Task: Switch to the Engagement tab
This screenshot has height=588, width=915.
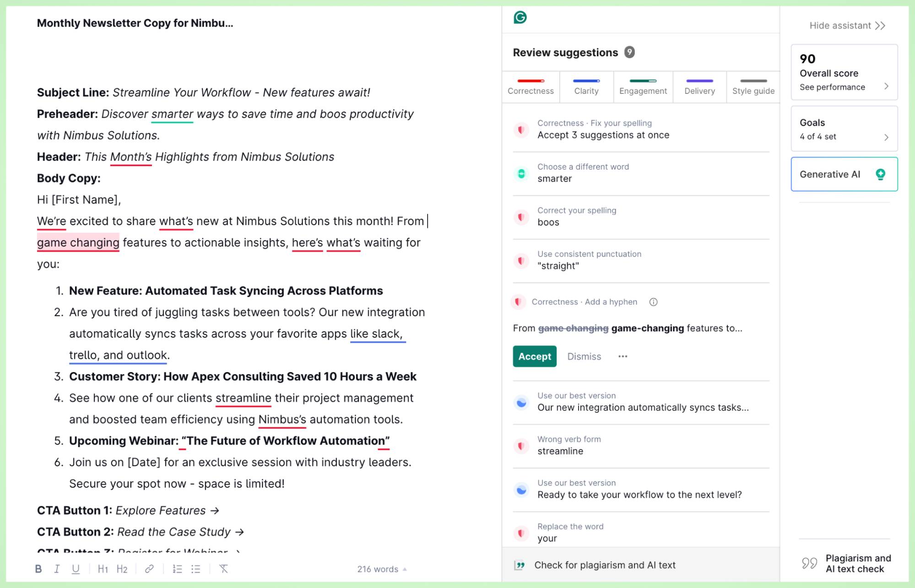Action: tap(643, 87)
